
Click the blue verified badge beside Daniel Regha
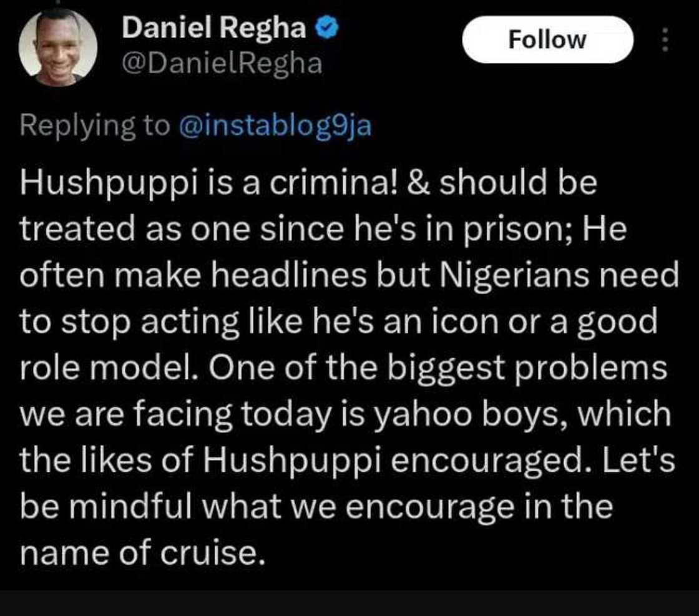(327, 26)
